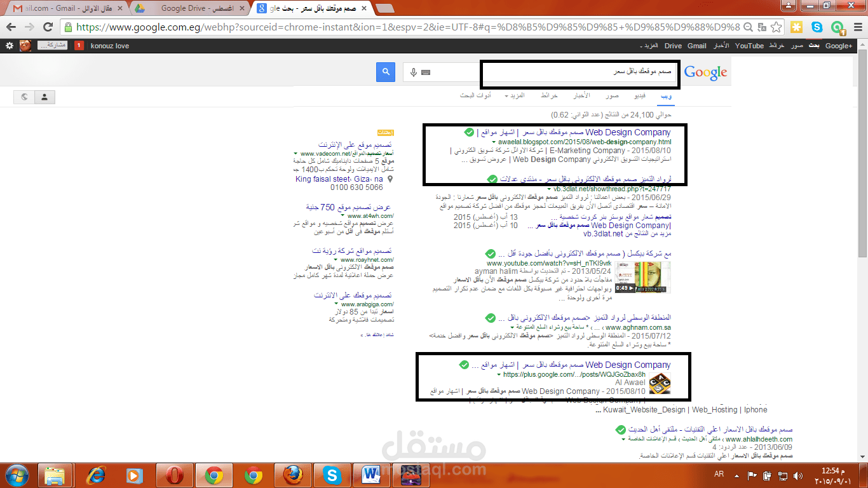This screenshot has width=868, height=488.
Task: Open the Chrome hamburger menu
Action: click(x=857, y=27)
